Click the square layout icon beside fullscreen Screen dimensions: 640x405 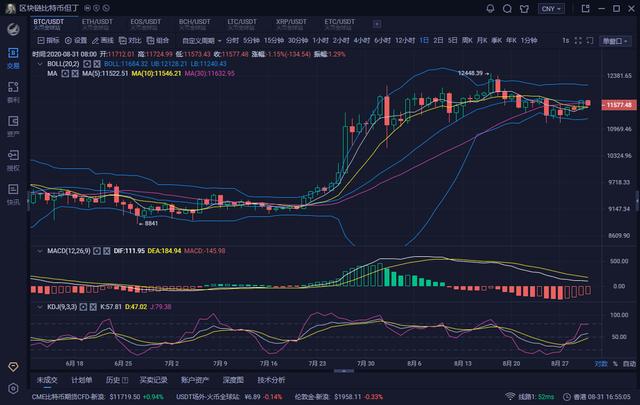590,40
